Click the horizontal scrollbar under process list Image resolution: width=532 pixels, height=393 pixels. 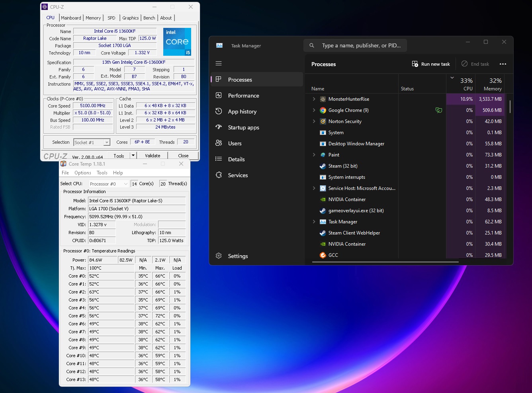[385, 262]
